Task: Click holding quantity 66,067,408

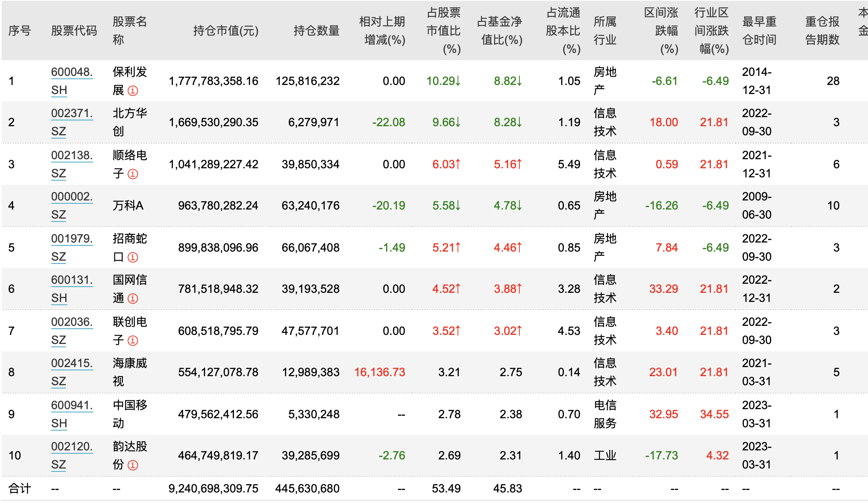Action: [x=311, y=247]
